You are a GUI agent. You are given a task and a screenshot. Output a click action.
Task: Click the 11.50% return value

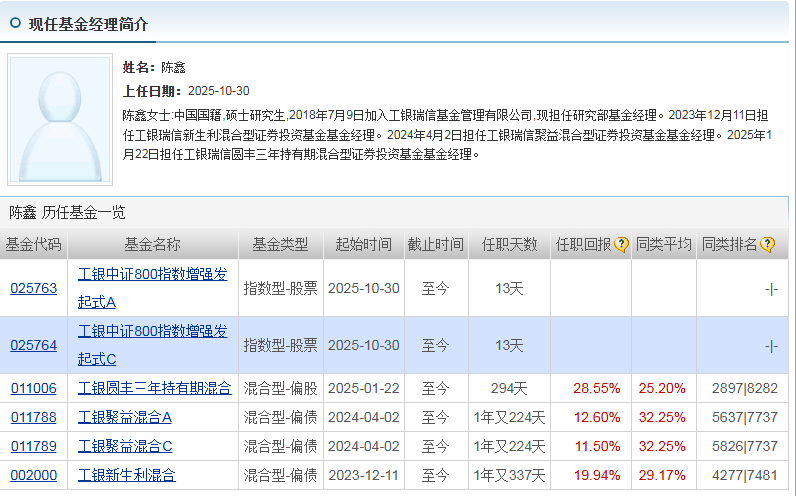(x=597, y=446)
